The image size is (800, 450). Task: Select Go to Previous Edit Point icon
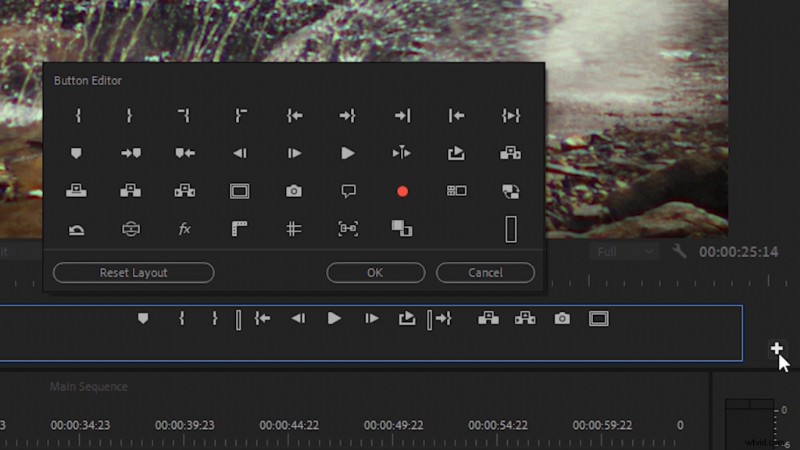pos(456,116)
